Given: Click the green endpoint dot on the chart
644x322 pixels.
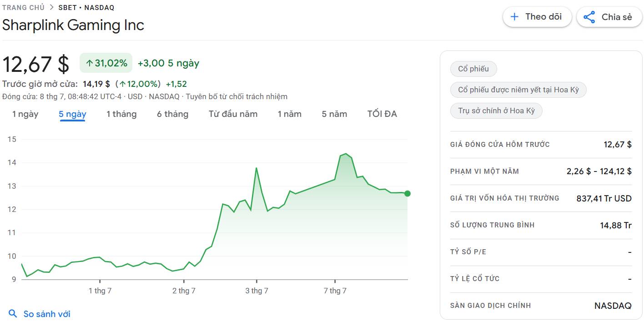Looking at the screenshot, I should [x=407, y=193].
